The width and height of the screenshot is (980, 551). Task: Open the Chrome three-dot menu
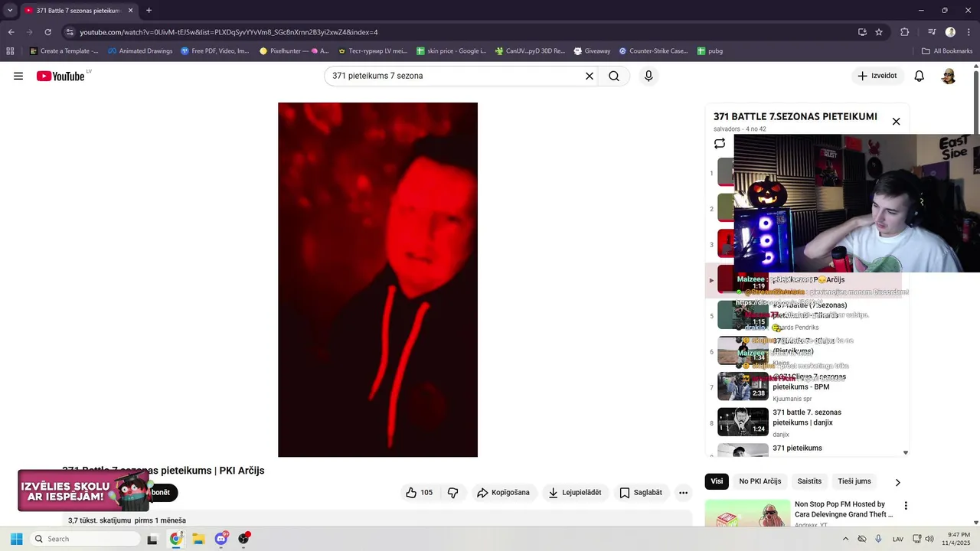pos(969,32)
